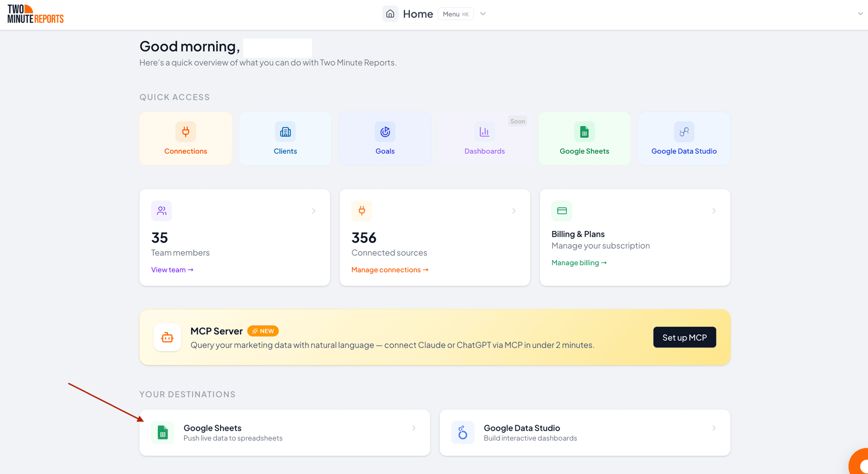The height and width of the screenshot is (474, 868).
Task: Open the Goals quick access label
Action: pyautogui.click(x=385, y=151)
